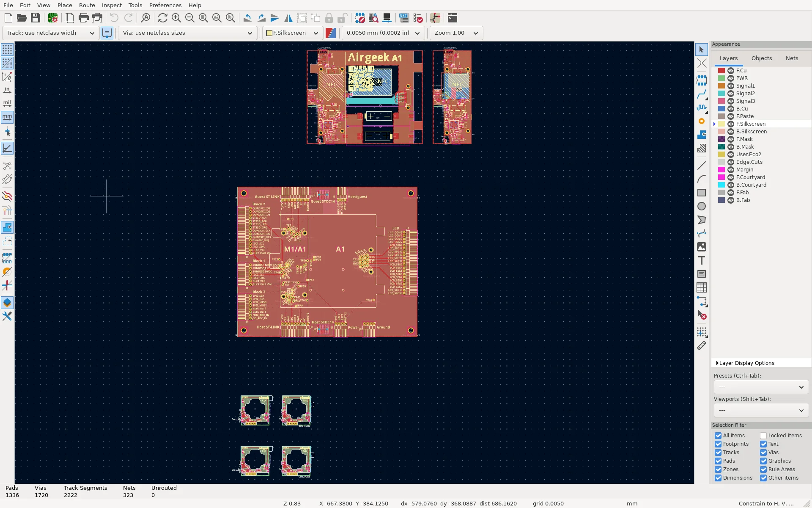Select the Draw rectangle tool

[x=702, y=193]
